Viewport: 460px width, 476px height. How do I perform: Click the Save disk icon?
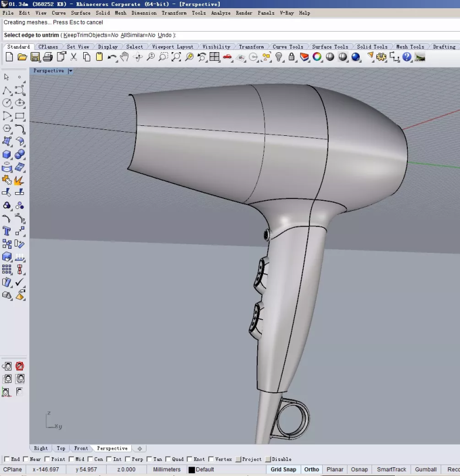click(x=35, y=57)
